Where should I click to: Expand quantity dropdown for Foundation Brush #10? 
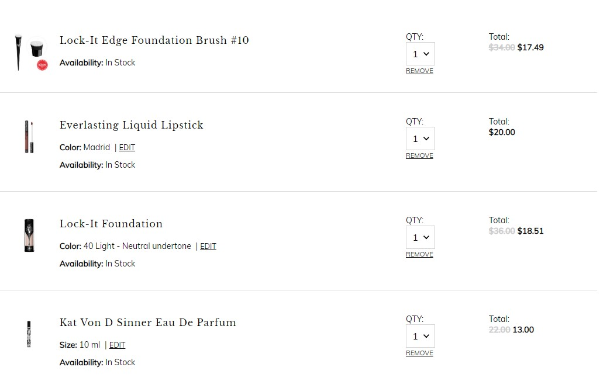[x=420, y=54]
